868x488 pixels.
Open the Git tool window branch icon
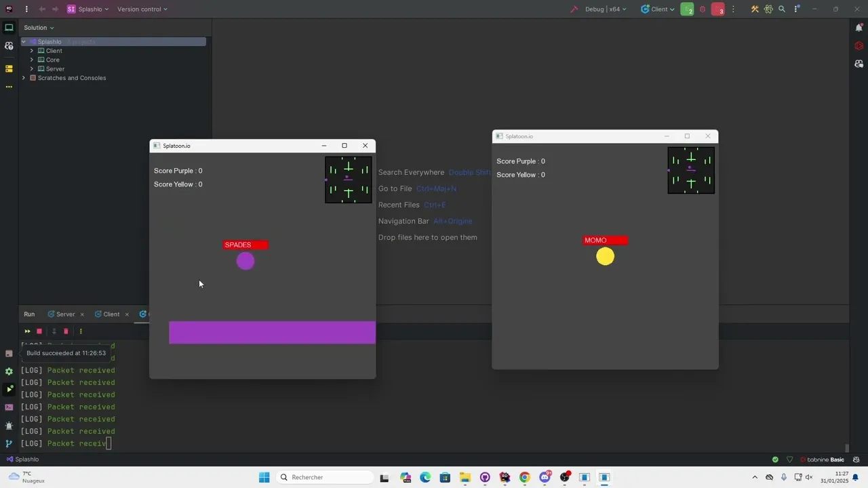click(9, 444)
